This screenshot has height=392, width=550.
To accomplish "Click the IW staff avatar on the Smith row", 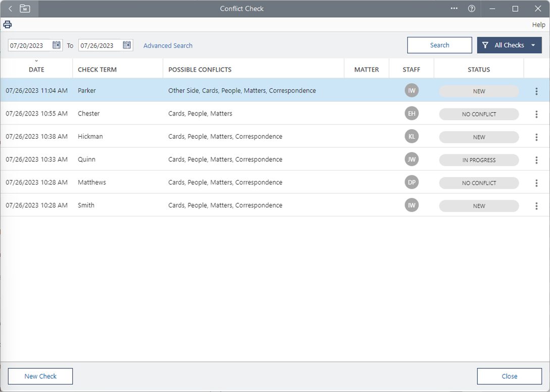I will coord(411,205).
